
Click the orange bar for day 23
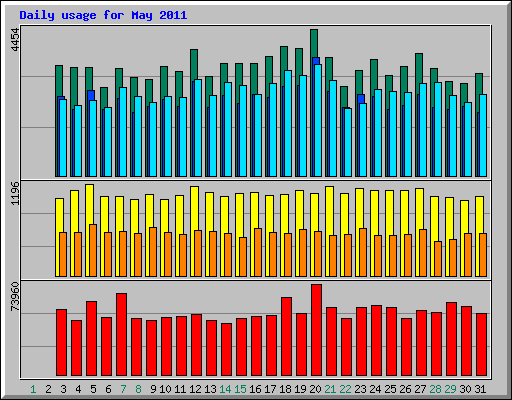click(363, 252)
